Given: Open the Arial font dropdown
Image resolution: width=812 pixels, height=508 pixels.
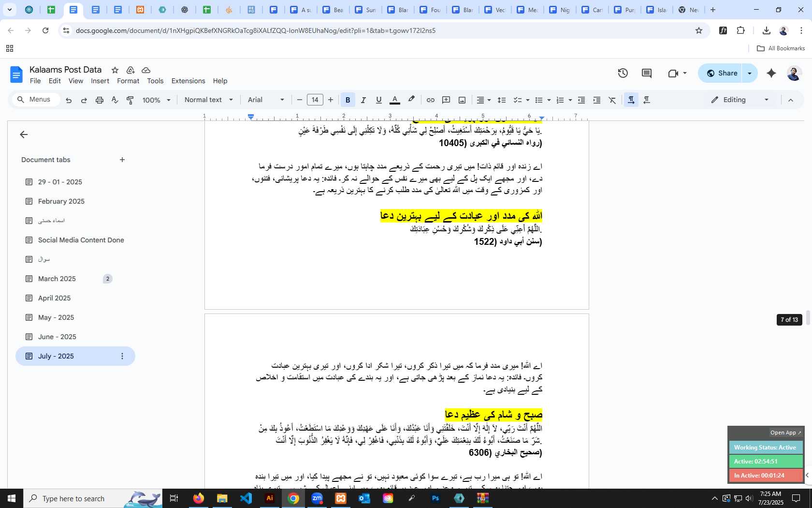Looking at the screenshot, I should [x=266, y=100].
